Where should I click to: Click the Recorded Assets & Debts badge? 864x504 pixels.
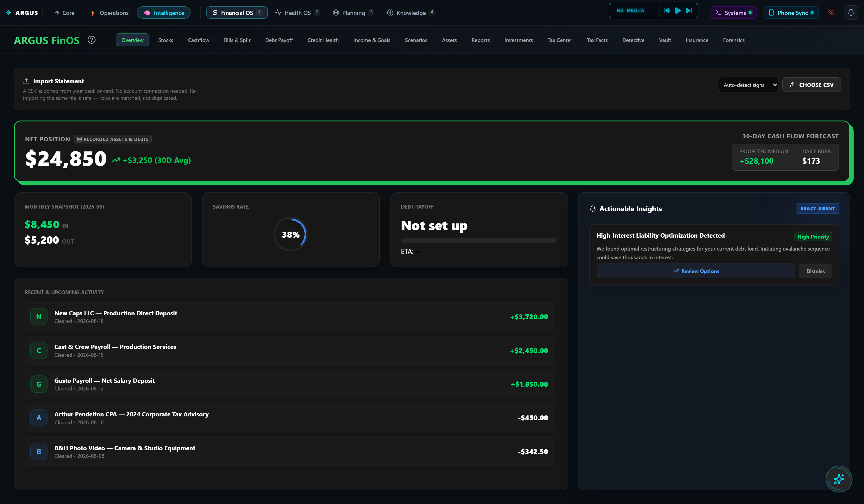pos(113,139)
